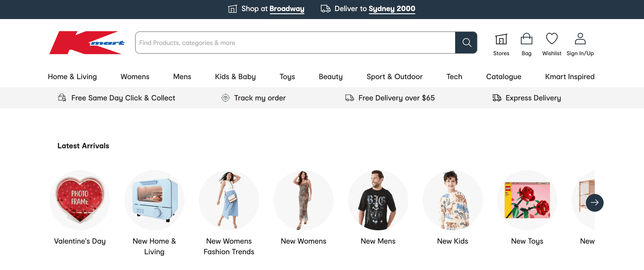The image size is (644, 270).
Task: Open the Free Same Day Click & Collect link
Action: 123,98
